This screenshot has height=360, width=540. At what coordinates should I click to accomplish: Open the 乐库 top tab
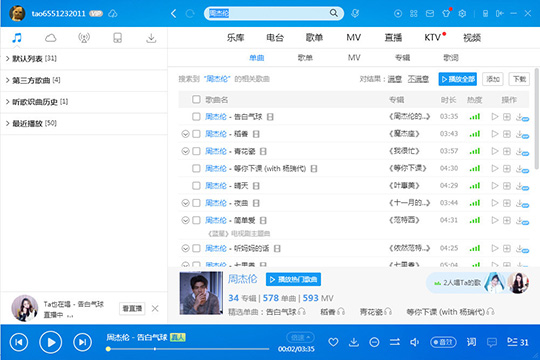pos(235,38)
